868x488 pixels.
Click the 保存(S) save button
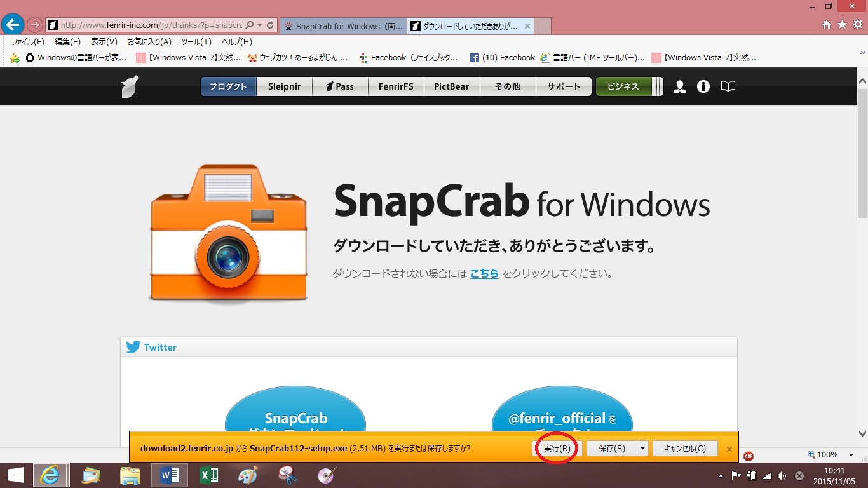coord(611,448)
